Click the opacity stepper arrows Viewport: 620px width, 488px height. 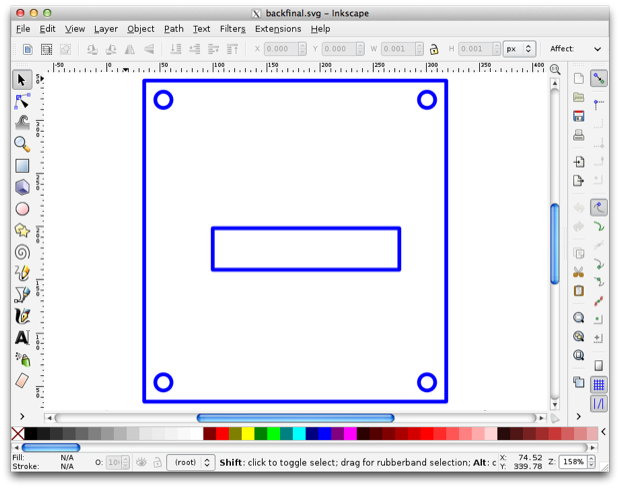click(x=126, y=462)
